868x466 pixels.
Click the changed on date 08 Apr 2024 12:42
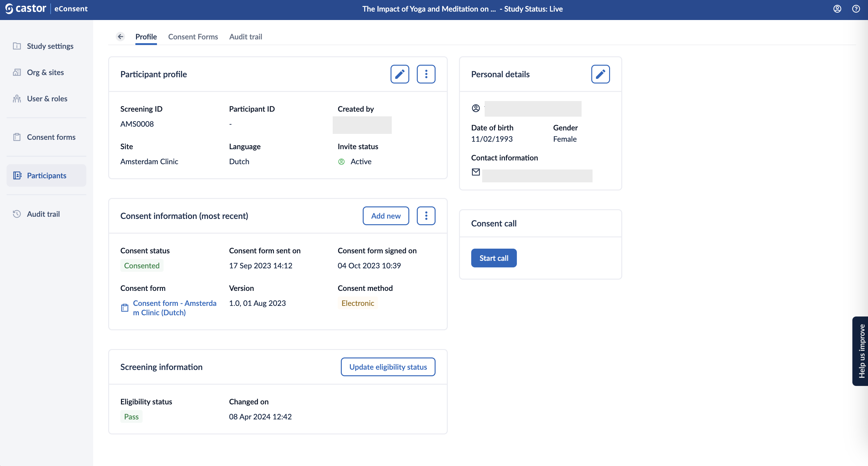click(x=260, y=417)
